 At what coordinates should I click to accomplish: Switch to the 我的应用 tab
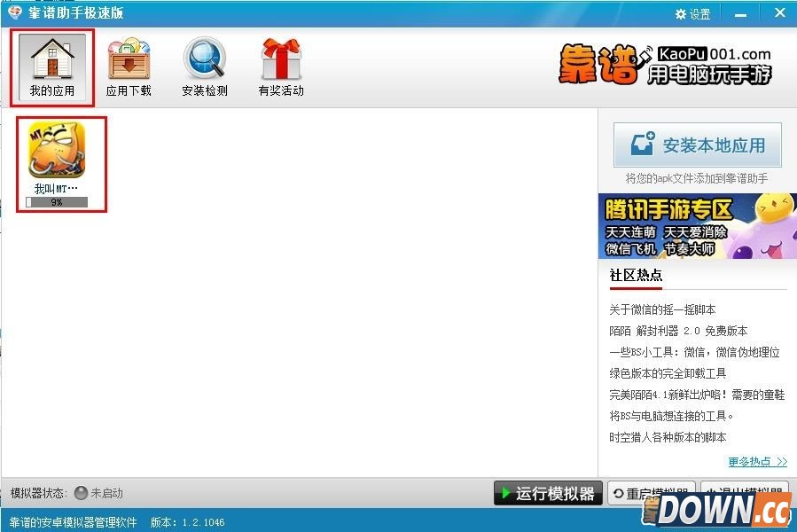point(53,66)
